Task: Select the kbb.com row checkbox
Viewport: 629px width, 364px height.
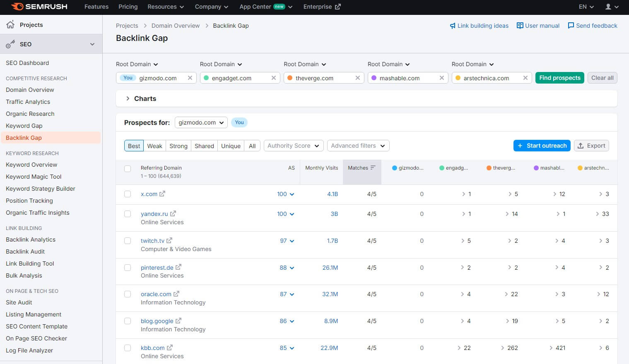Action: point(128,348)
